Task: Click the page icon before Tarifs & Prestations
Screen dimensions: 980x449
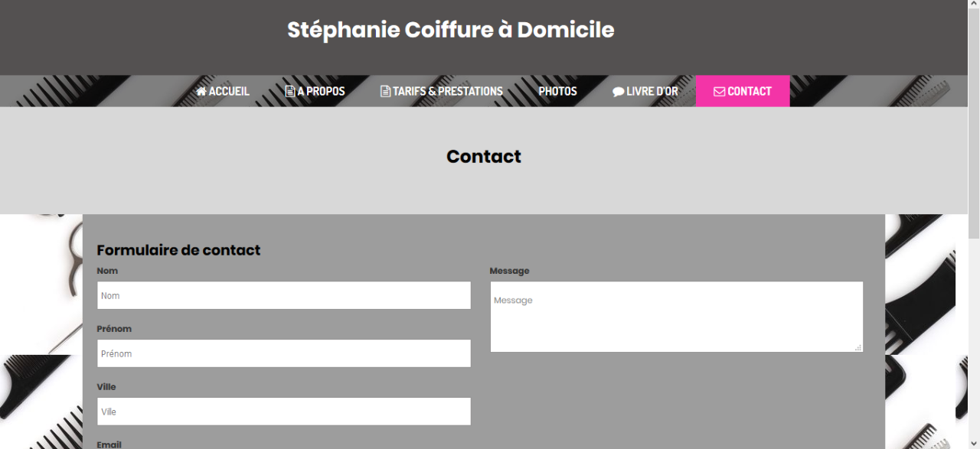Action: (385, 91)
